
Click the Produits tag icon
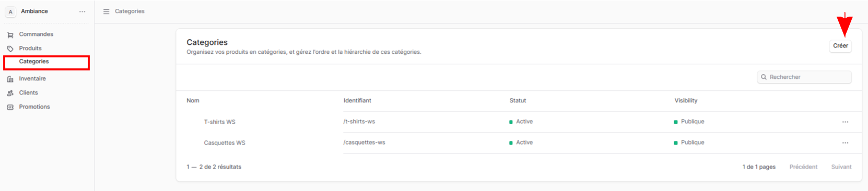10,49
